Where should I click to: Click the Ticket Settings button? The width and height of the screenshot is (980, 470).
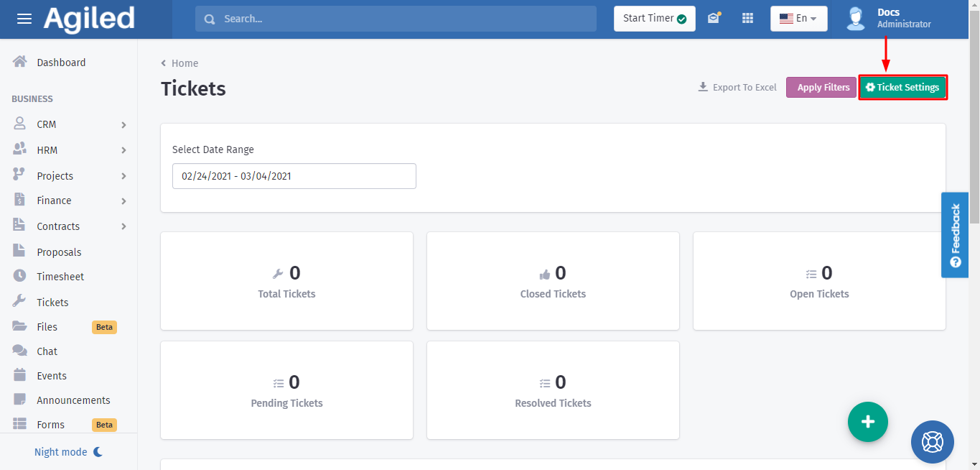click(x=902, y=87)
